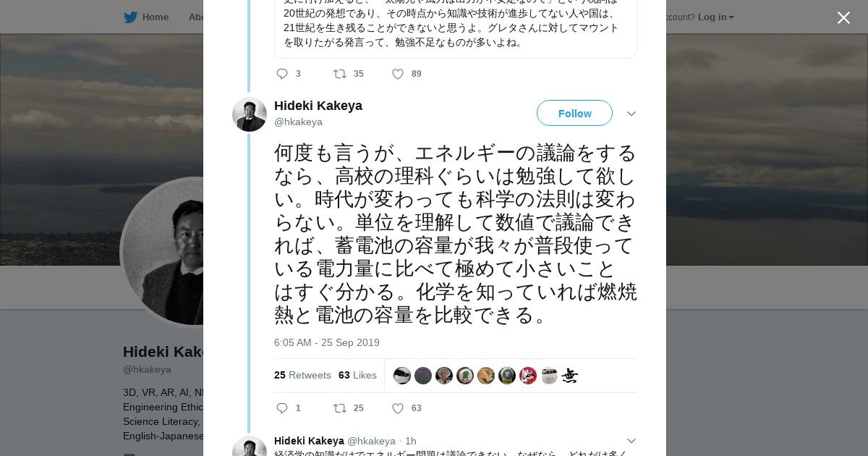Viewport: 868px width, 456px height.
Task: Close the tweet overlay with X icon
Action: (843, 18)
